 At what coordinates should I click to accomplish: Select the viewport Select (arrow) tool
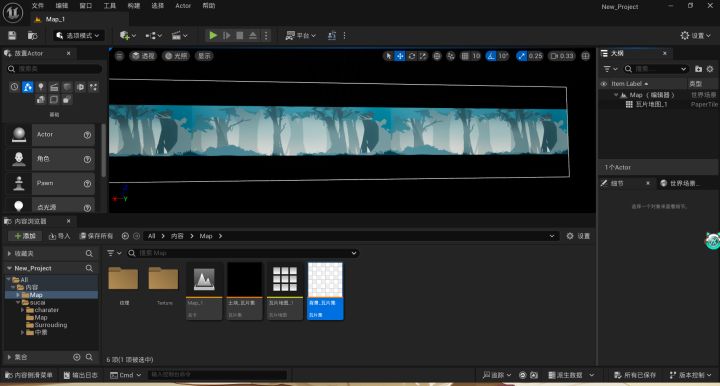point(388,56)
